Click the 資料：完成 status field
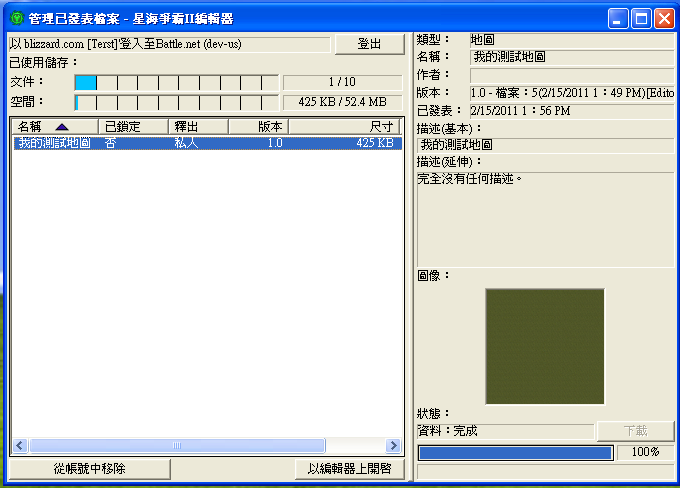 [506, 431]
